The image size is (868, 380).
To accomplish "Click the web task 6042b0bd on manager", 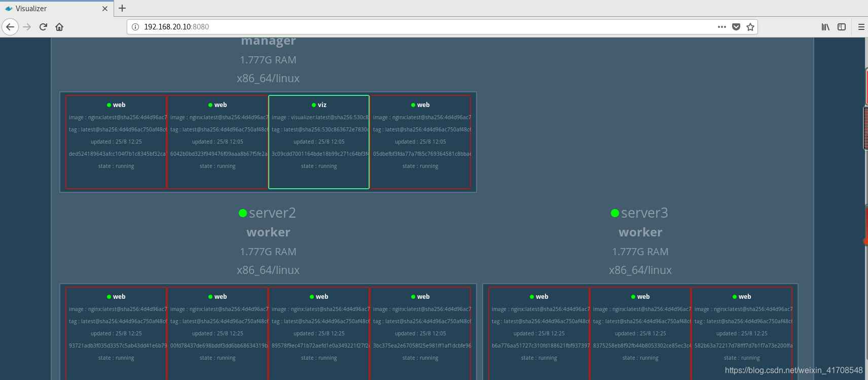I will point(218,142).
